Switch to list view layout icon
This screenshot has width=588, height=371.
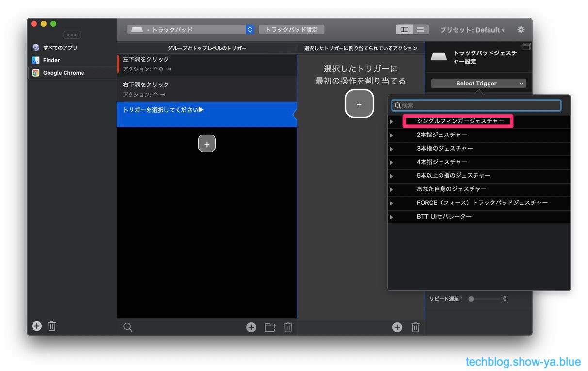pyautogui.click(x=420, y=30)
